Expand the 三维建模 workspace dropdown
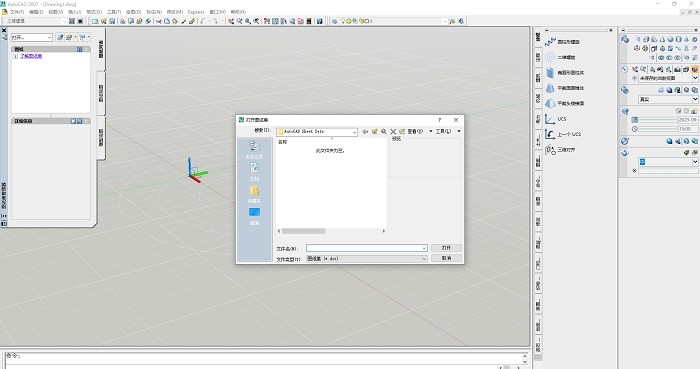The image size is (700, 369). point(64,21)
